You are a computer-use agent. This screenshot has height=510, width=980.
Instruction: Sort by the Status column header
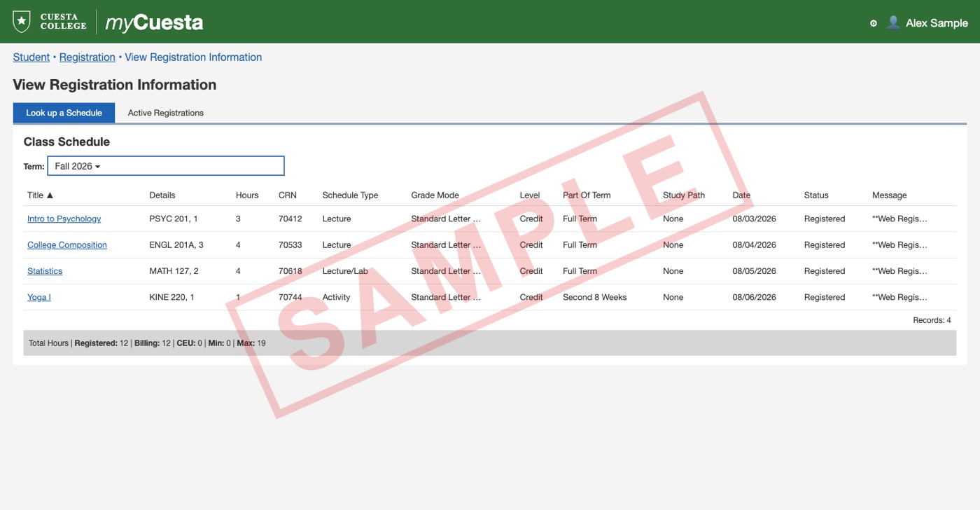coord(816,195)
